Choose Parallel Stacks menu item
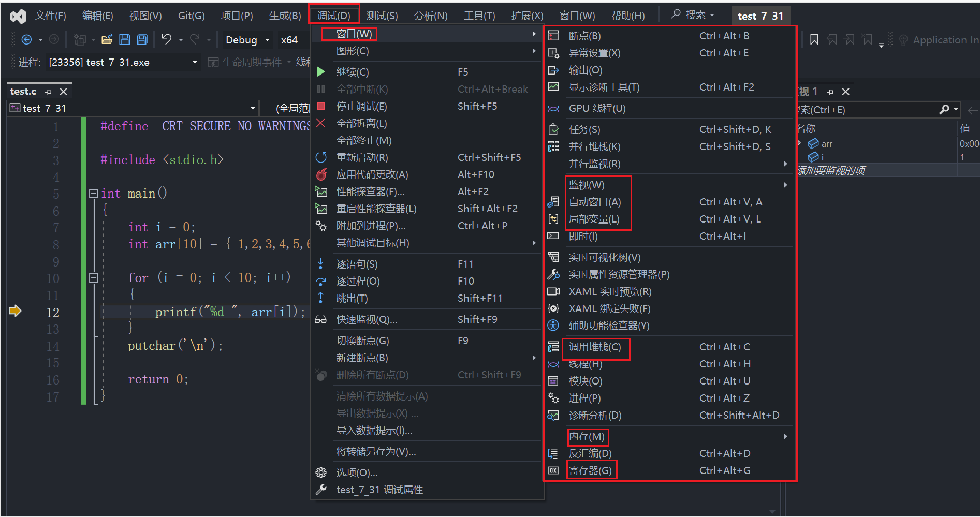The image size is (980, 517). point(670,146)
